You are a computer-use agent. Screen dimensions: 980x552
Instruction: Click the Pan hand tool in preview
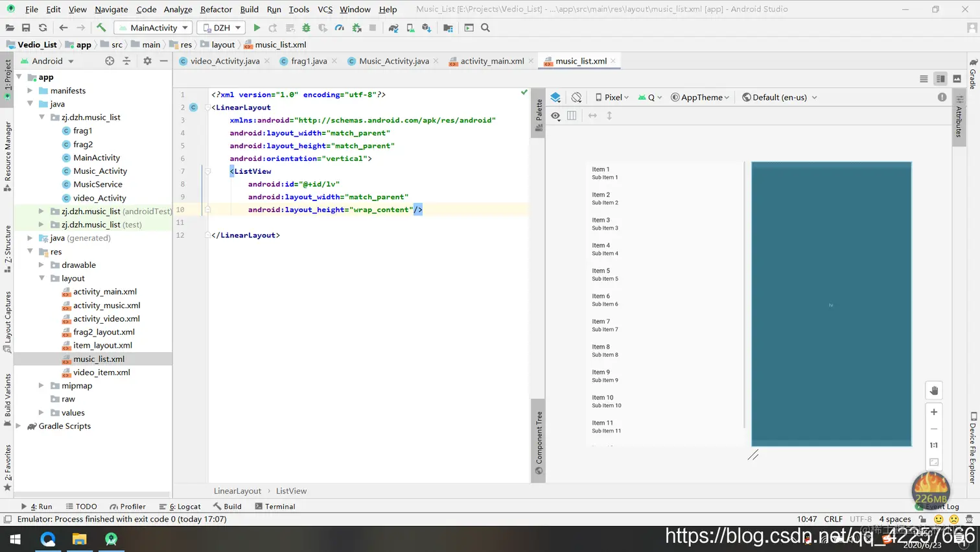tap(934, 390)
